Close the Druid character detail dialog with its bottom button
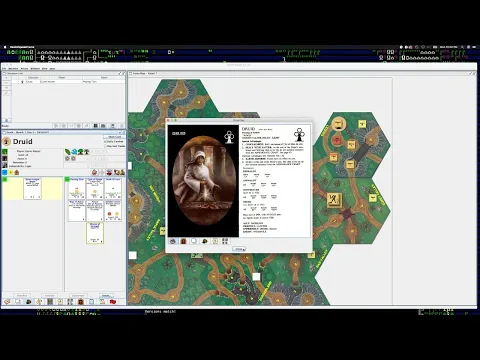The width and height of the screenshot is (480, 360). pyautogui.click(x=239, y=249)
